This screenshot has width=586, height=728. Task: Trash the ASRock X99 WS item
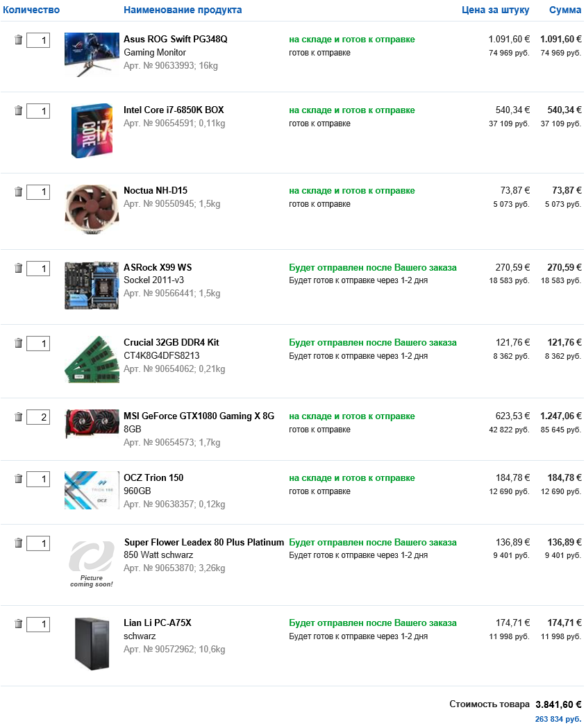(x=19, y=269)
